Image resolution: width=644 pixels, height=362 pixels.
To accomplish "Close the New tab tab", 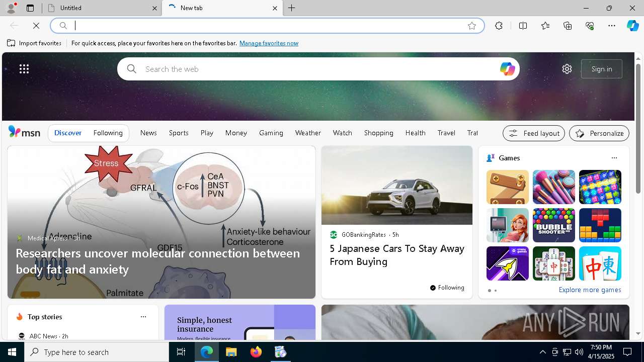I will point(275,8).
